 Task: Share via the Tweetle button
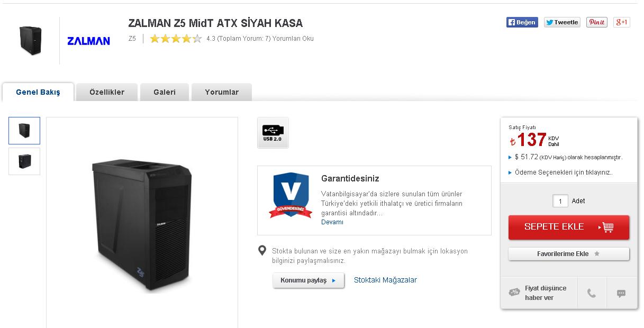[562, 22]
